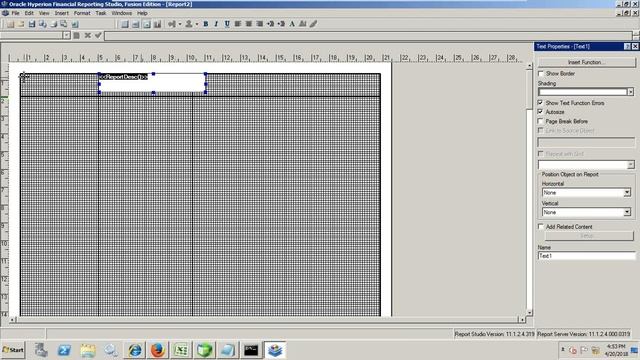Uncheck Show Text Function Errors
Screen dimensions: 640x360
pyautogui.click(x=541, y=102)
